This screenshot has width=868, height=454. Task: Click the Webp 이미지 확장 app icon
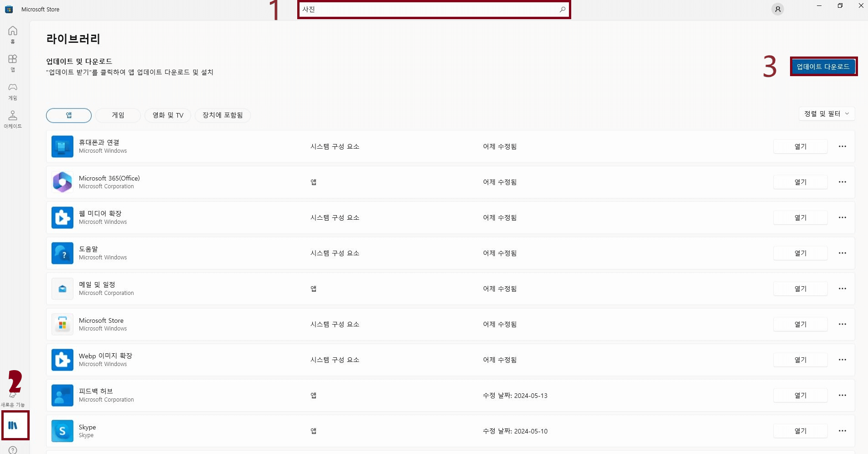coord(62,360)
